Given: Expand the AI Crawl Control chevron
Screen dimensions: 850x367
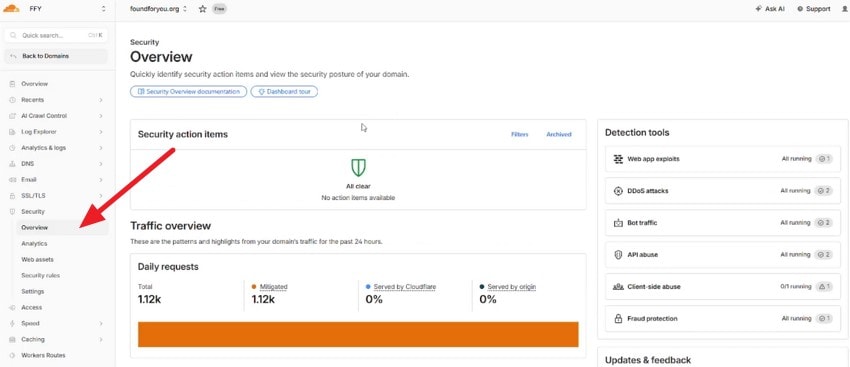Looking at the screenshot, I should click(x=101, y=116).
